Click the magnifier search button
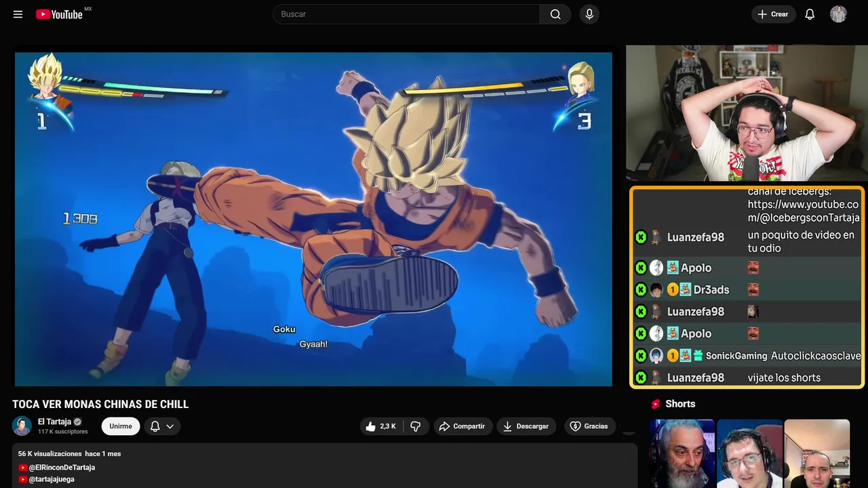Screen dimensions: 868x488 point(555,14)
